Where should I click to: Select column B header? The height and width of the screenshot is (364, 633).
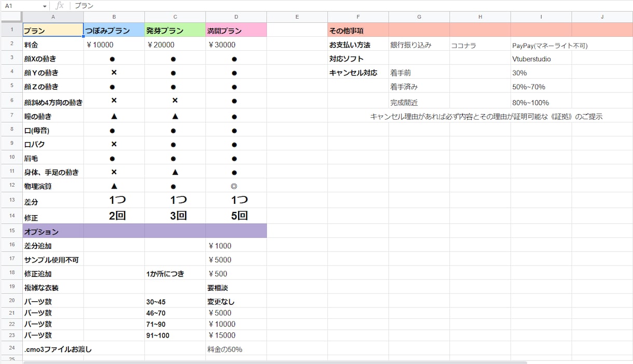(114, 17)
